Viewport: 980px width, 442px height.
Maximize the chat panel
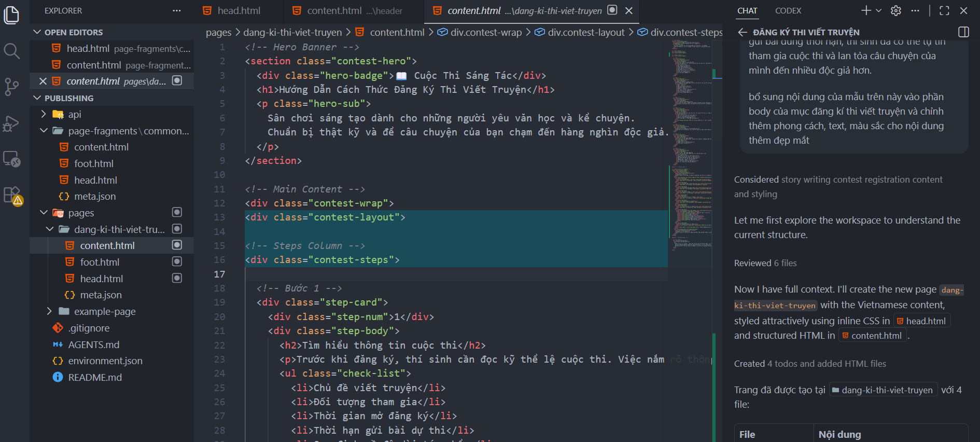(x=944, y=10)
